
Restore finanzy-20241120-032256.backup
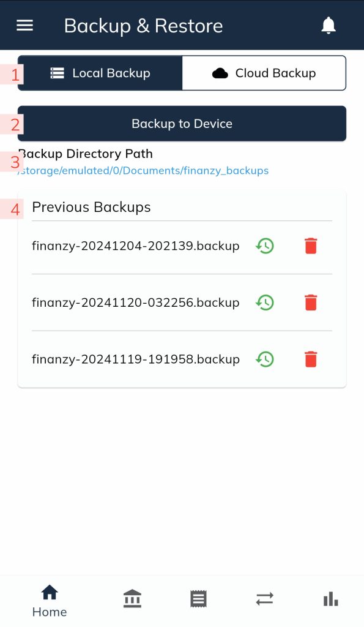point(265,302)
